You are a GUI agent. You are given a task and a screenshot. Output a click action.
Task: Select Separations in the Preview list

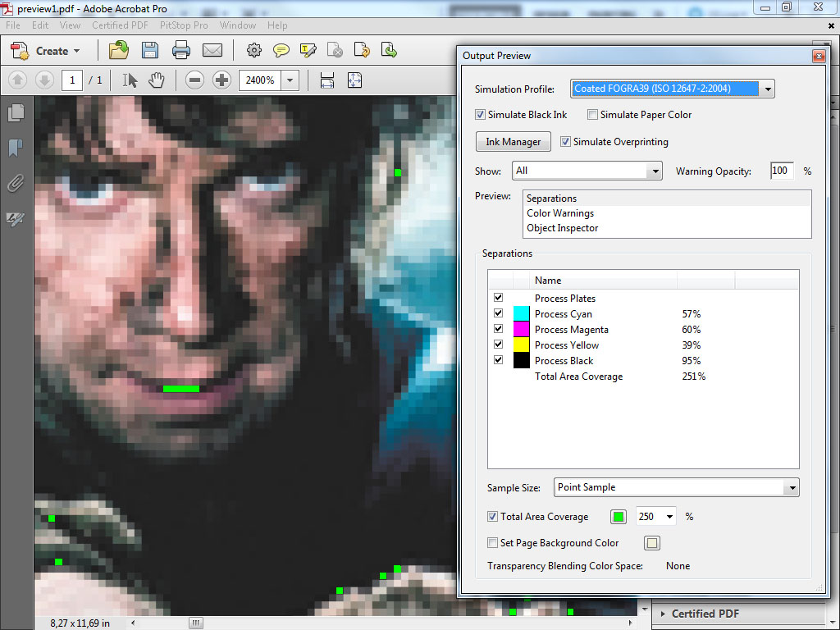coord(667,199)
